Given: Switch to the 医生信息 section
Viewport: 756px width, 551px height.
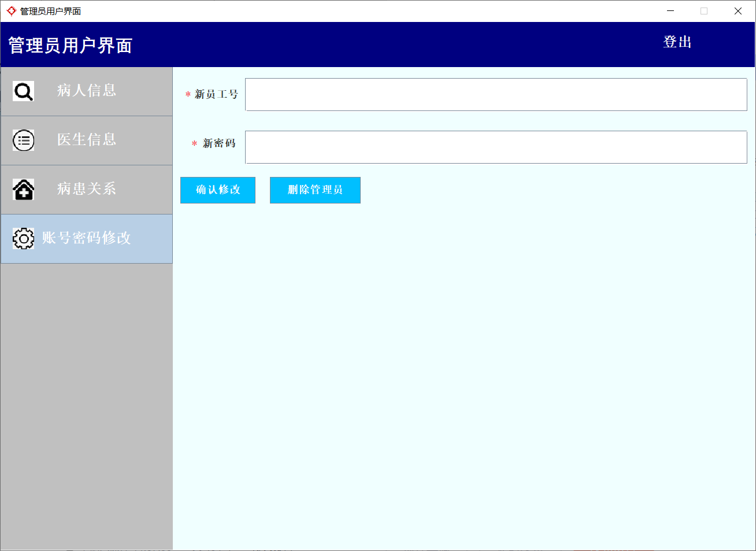Looking at the screenshot, I should tap(87, 140).
